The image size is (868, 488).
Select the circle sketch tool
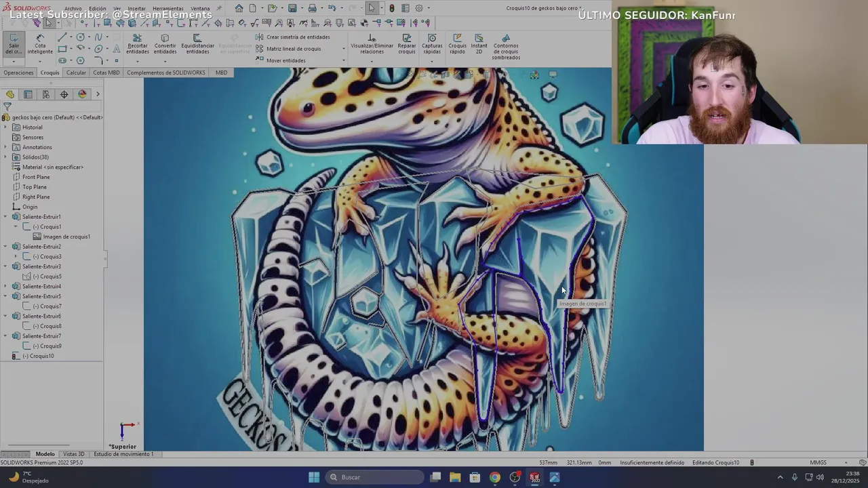point(81,37)
